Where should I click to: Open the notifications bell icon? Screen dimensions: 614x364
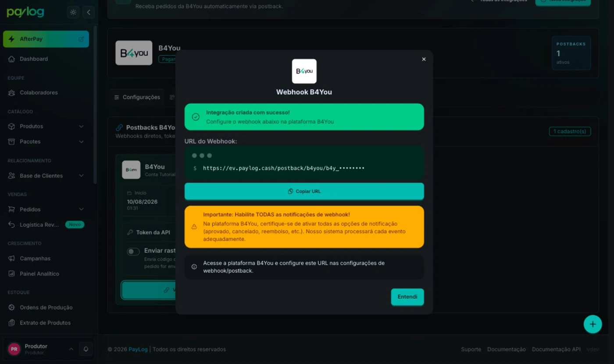[x=86, y=349]
